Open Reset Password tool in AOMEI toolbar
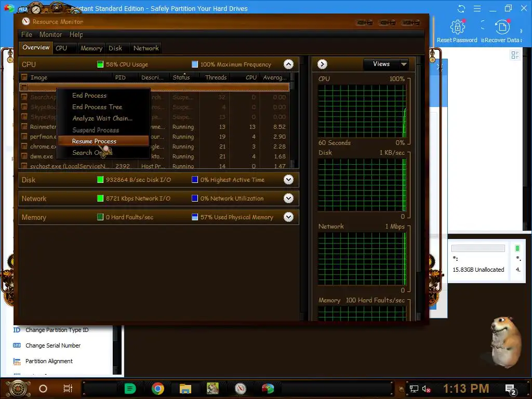532x399 pixels. coord(457,31)
